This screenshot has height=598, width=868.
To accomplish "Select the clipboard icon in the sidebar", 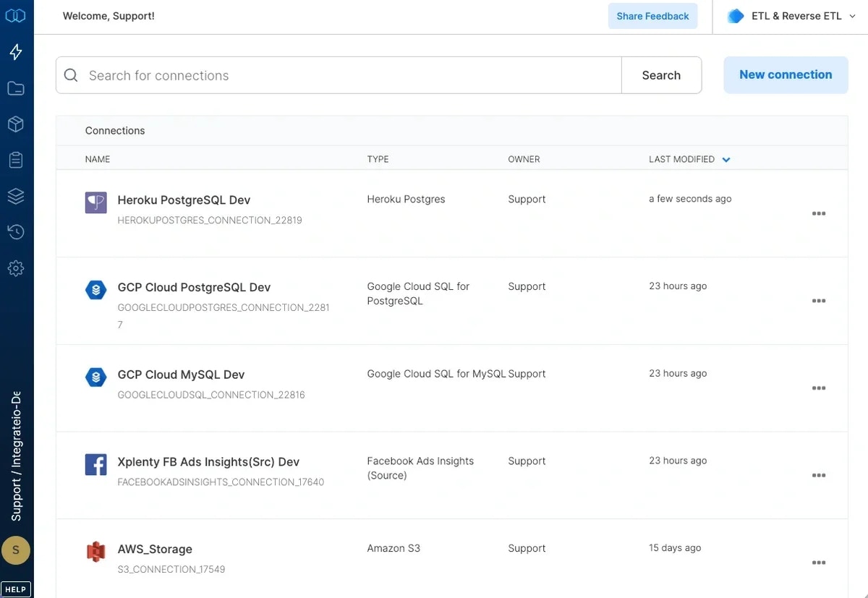I will click(x=16, y=160).
